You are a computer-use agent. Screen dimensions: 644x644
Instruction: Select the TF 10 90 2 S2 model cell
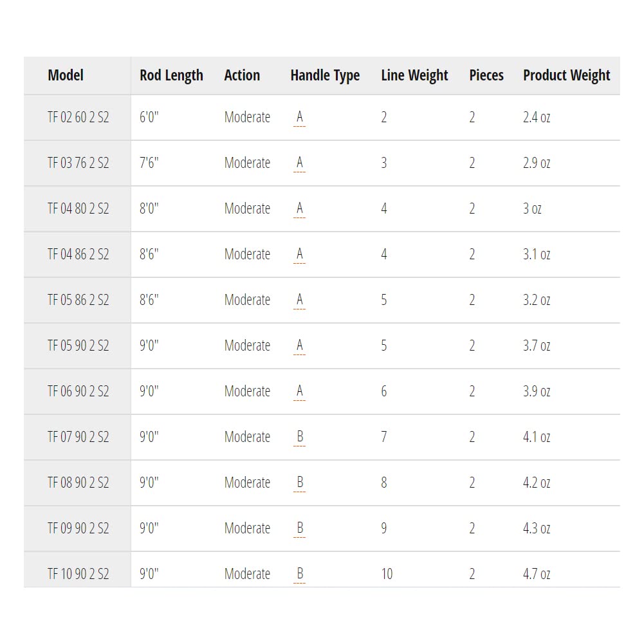pos(78,574)
